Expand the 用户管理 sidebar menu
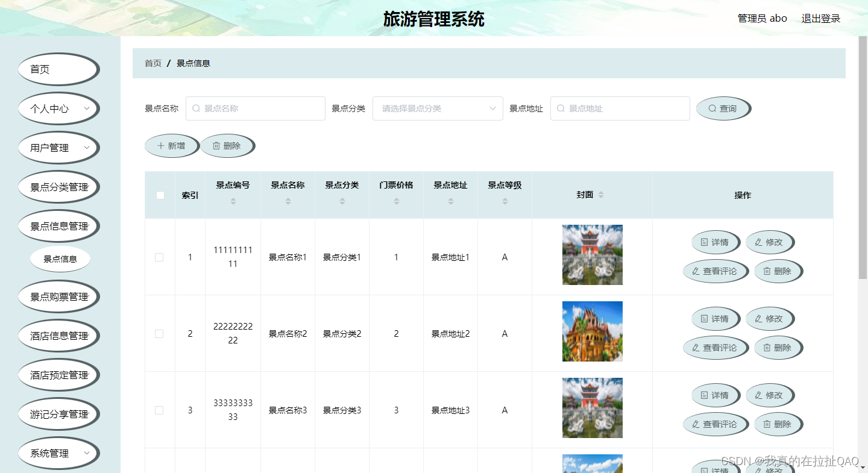 pos(58,148)
